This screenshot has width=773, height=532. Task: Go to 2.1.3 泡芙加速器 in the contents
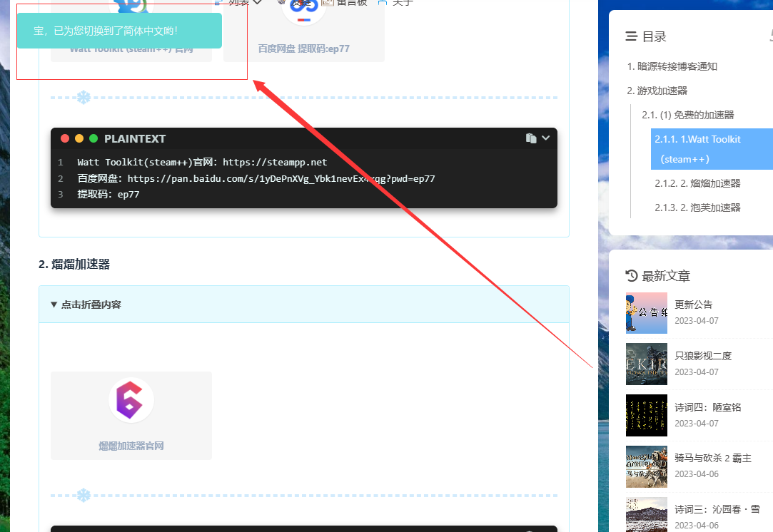click(697, 208)
